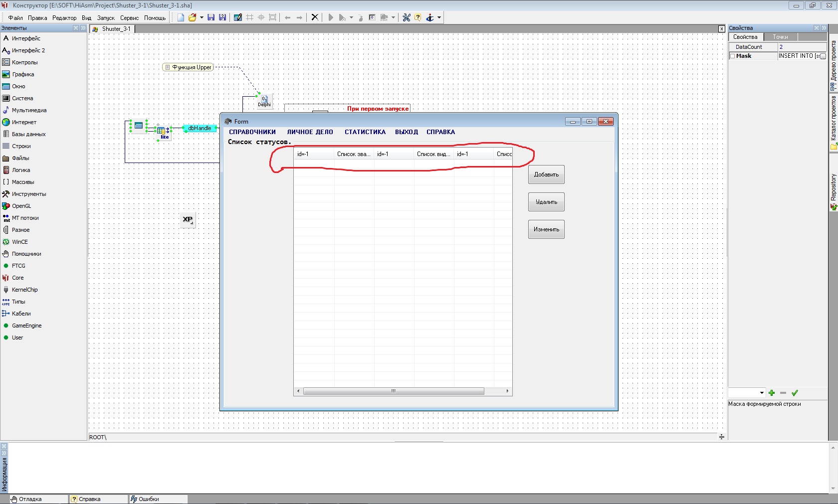838x504 pixels.
Task: Click the delete X toolbar icon
Action: [x=315, y=17]
